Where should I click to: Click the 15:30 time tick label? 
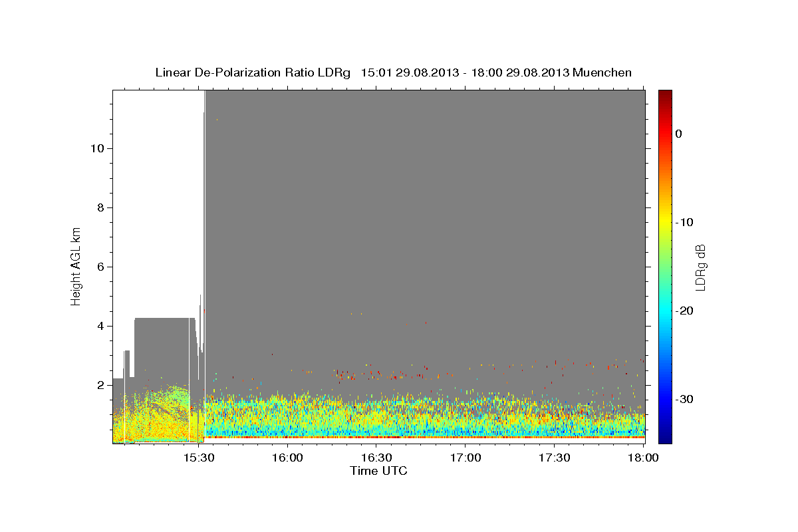coord(198,458)
